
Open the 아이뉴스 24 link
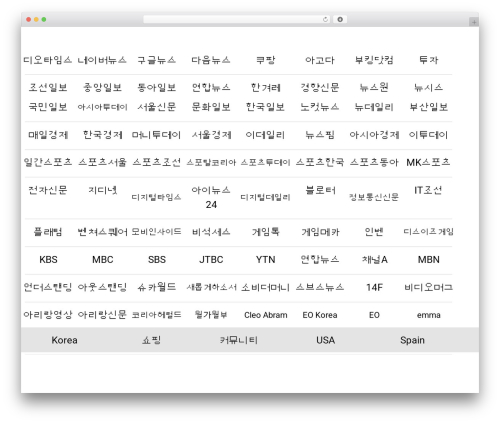pyautogui.click(x=211, y=197)
